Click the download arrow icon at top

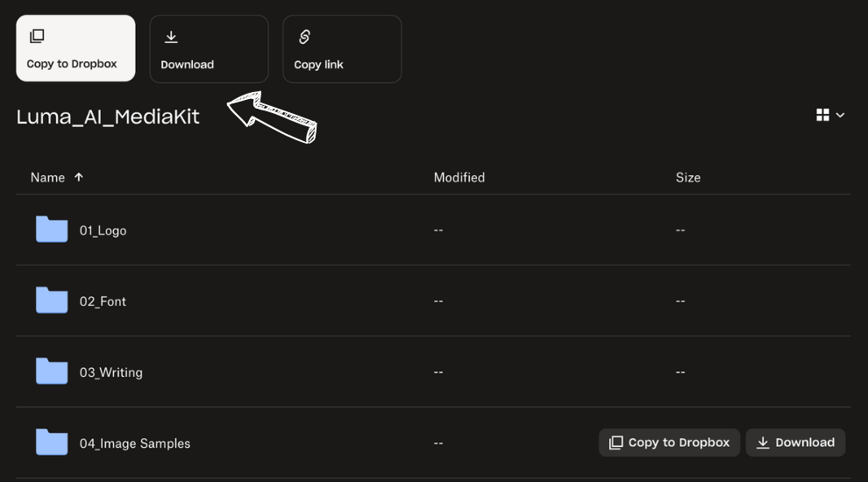(171, 37)
